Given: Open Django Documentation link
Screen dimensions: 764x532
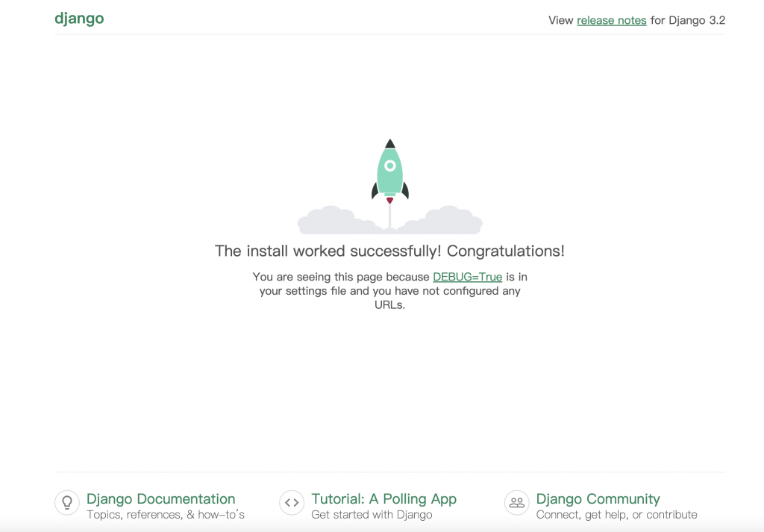Looking at the screenshot, I should click(x=161, y=499).
